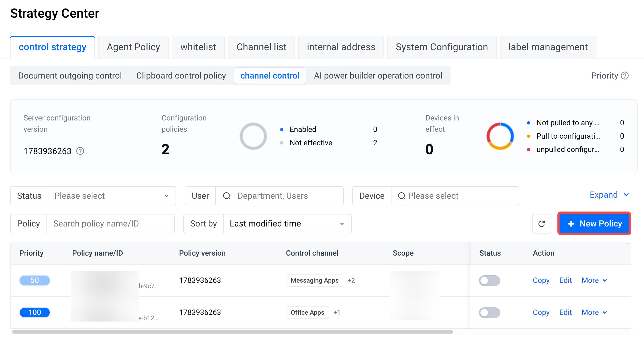Click the Devices in effect donut chart

point(500,136)
